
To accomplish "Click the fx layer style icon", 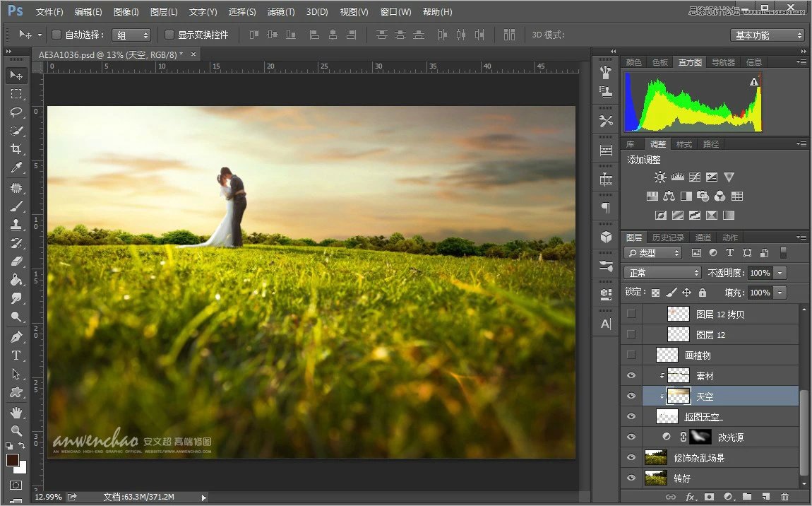I will 691,497.
